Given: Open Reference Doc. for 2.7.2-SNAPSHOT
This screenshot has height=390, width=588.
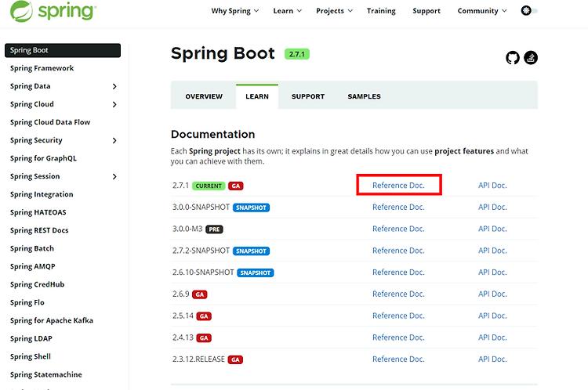Looking at the screenshot, I should tap(398, 251).
